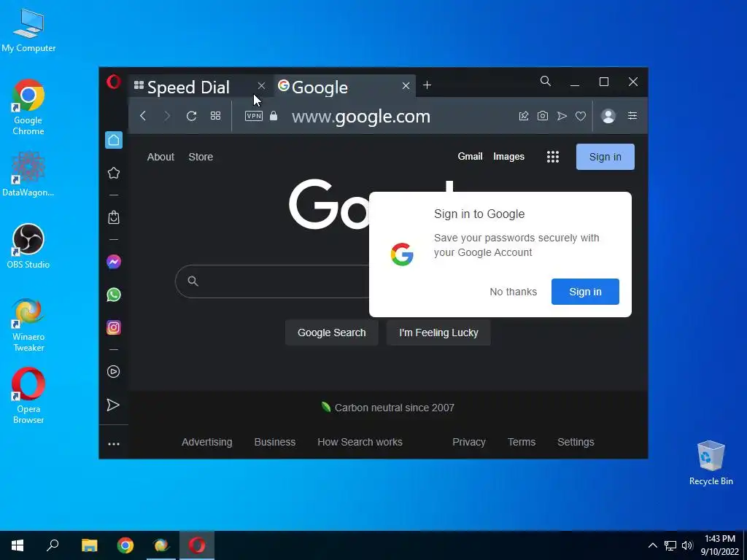Open Gmail link
747x560 pixels.
[470, 156]
